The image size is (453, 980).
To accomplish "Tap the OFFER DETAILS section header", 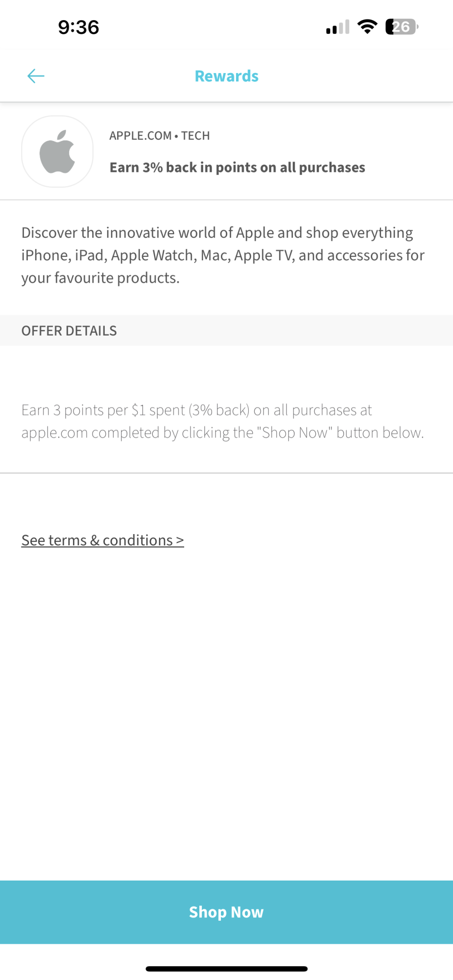I will click(x=69, y=331).
